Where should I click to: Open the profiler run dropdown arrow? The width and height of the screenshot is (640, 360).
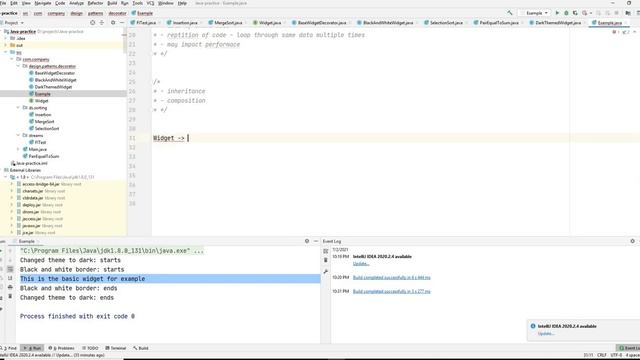(590, 13)
